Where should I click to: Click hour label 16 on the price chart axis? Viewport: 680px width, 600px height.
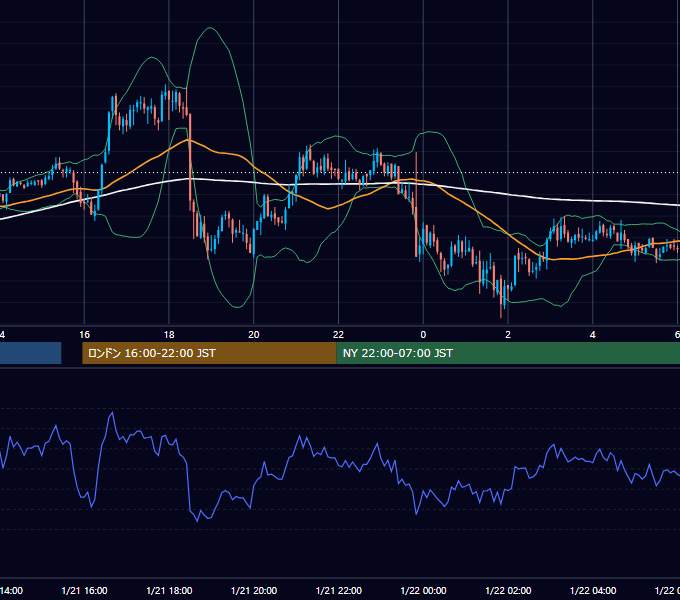pyautogui.click(x=85, y=335)
